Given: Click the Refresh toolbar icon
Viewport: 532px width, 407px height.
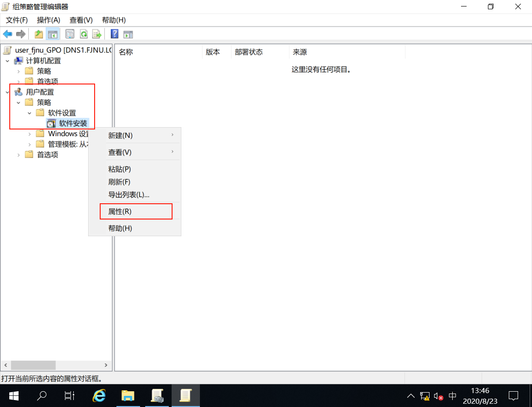Looking at the screenshot, I should coord(83,34).
